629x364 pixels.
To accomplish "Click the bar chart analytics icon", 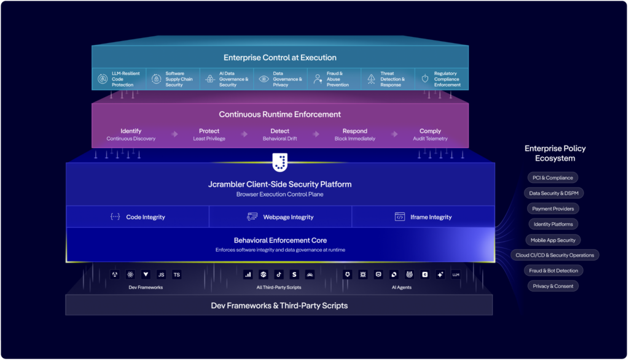I will (248, 274).
